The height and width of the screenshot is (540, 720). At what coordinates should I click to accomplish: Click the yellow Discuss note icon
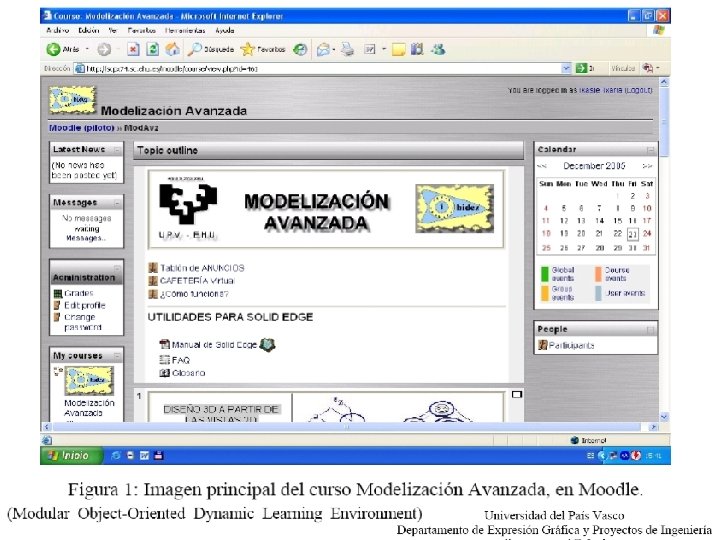coord(399,49)
